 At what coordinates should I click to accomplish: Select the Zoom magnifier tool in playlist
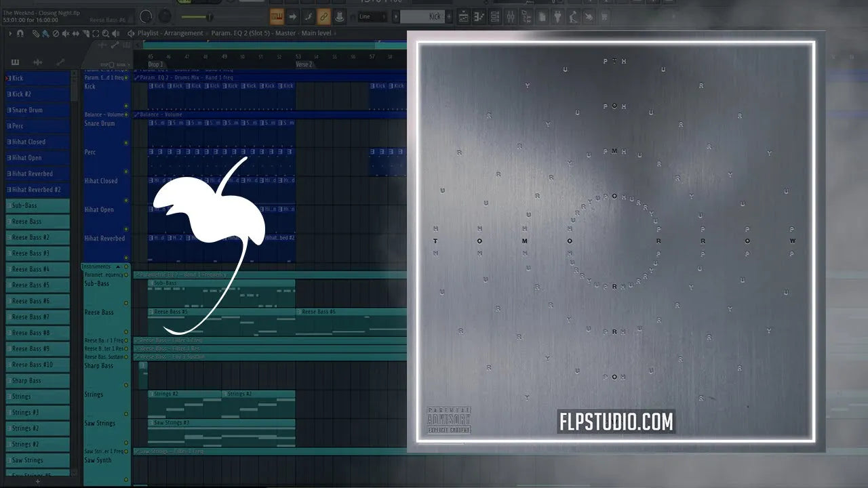tap(104, 33)
